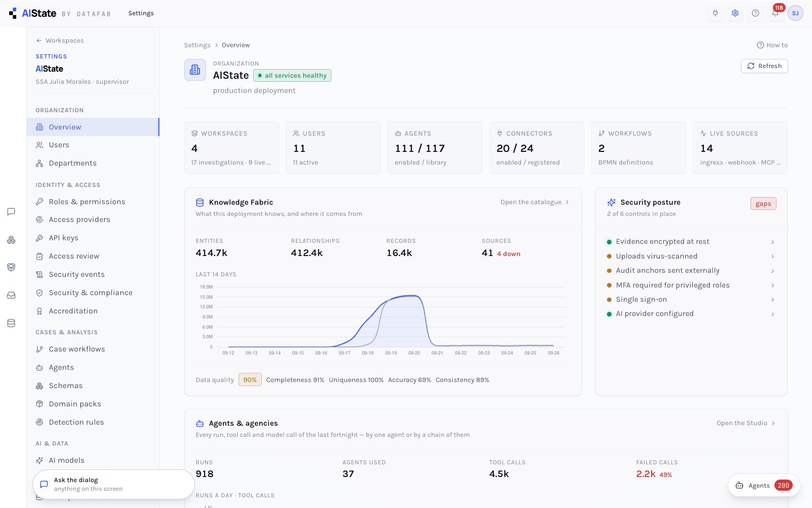This screenshot has height=508, width=812.
Task: Select Overview in the sidebar
Action: [x=93, y=127]
